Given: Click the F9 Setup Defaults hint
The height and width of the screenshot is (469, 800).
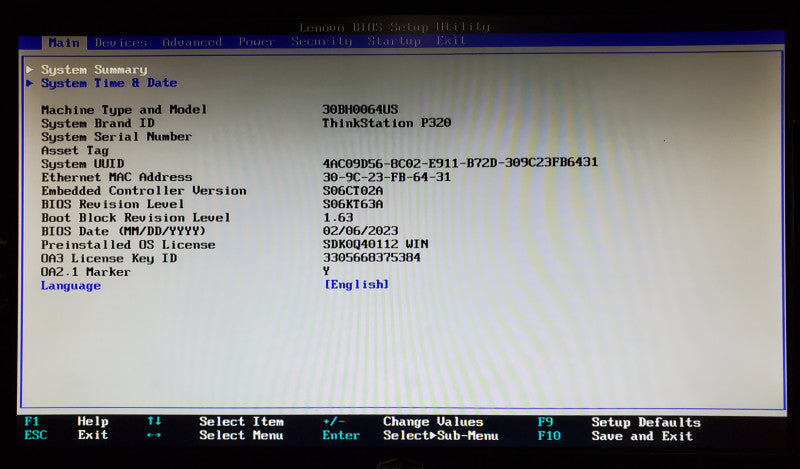Looking at the screenshot, I should [619, 423].
